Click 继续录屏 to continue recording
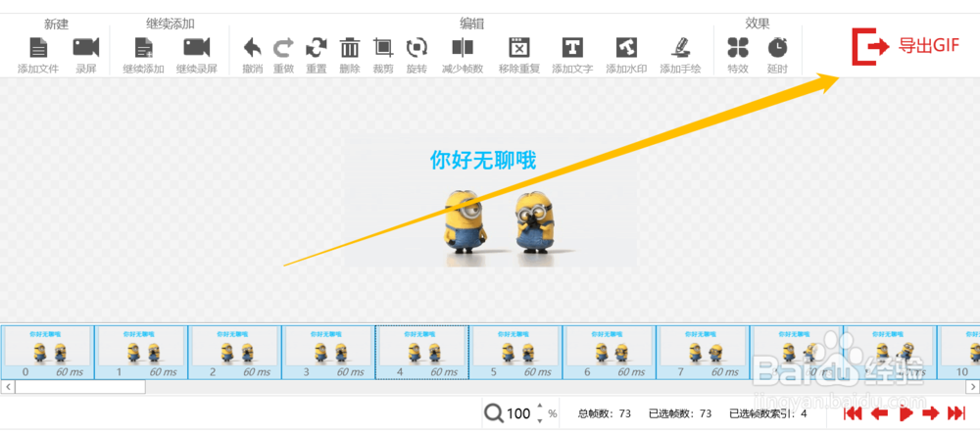Image resolution: width=980 pixels, height=435 pixels. (196, 48)
